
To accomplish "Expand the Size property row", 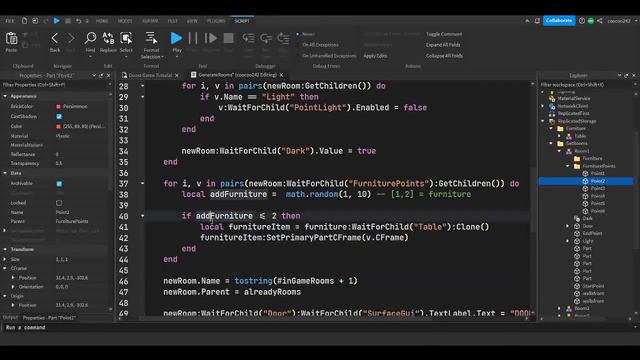I will [x=5, y=260].
